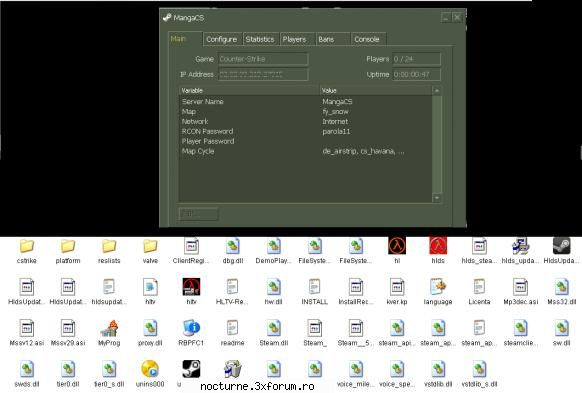The width and height of the screenshot is (582, 393).
Task: Switch to the Main tab
Action: [185, 39]
